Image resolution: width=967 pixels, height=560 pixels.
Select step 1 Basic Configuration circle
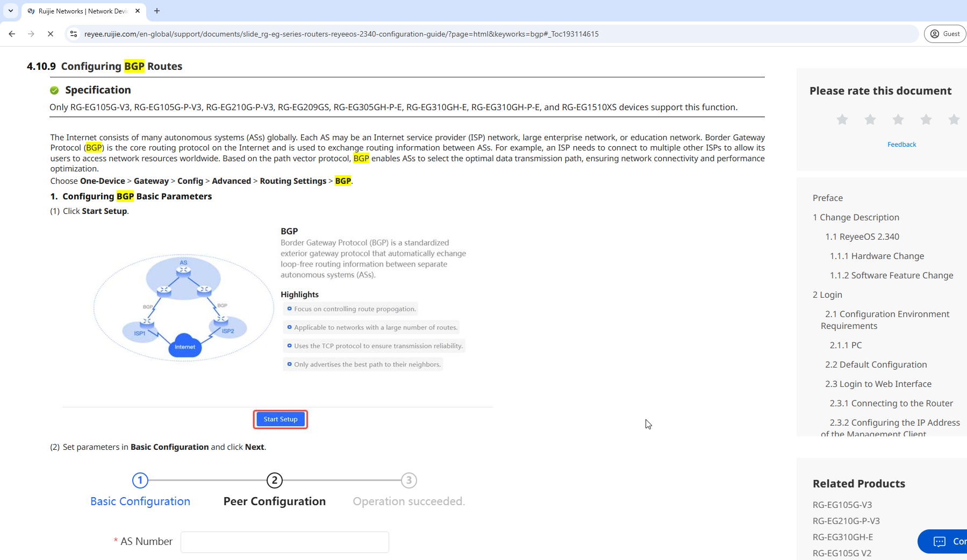(140, 480)
